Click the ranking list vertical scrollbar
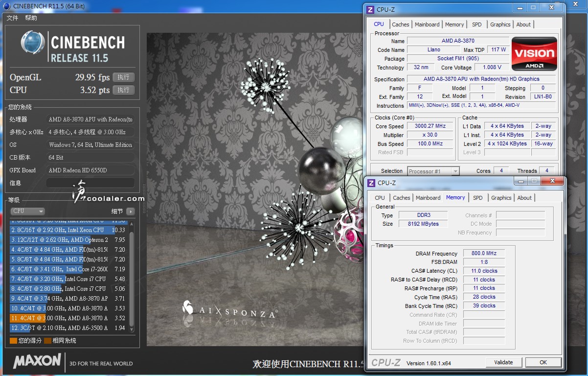 point(132,277)
